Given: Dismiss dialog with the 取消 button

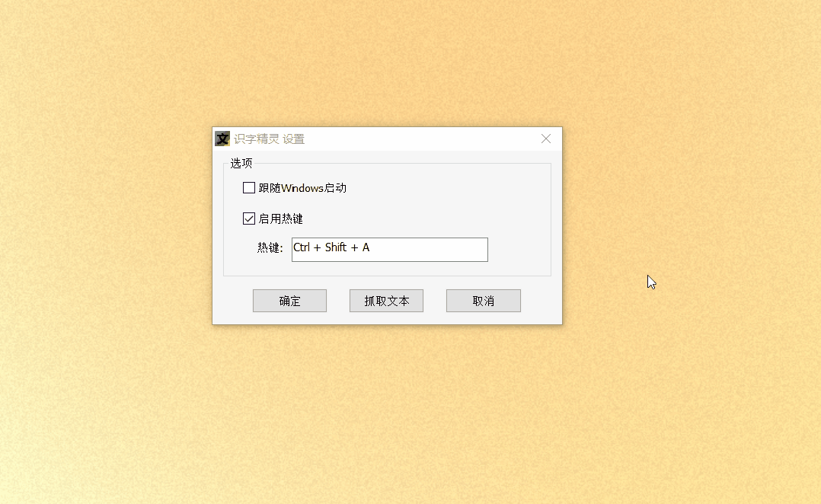Looking at the screenshot, I should (484, 301).
